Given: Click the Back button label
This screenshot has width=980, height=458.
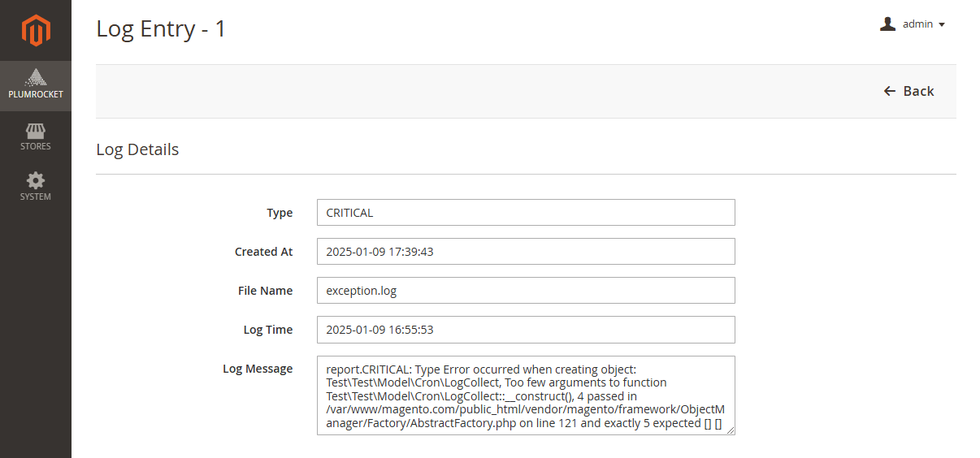Looking at the screenshot, I should (918, 91).
